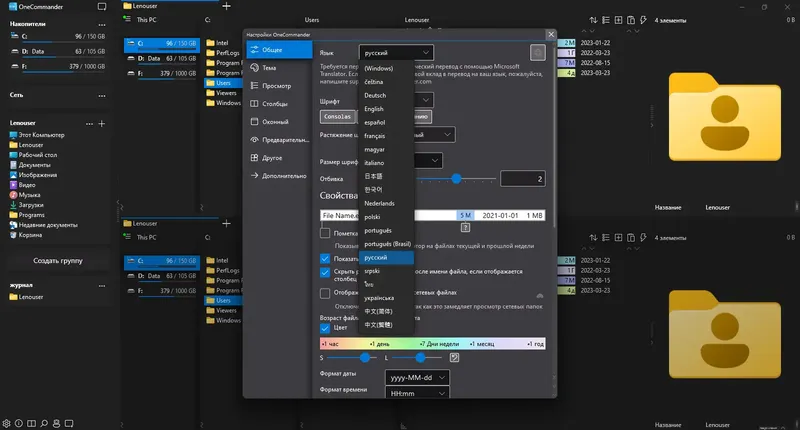Click Отбивка value field showing 2
The height and width of the screenshot is (430, 800).
point(523,179)
